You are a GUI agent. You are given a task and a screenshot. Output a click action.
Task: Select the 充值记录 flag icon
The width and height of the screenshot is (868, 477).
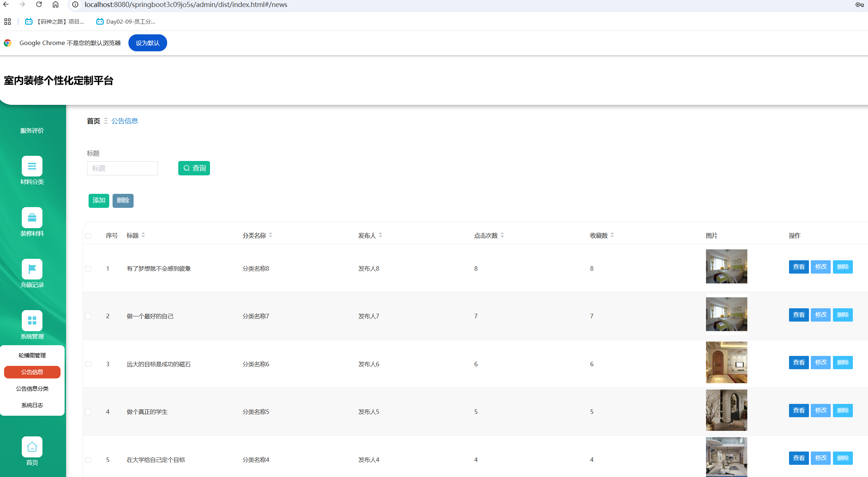[x=32, y=269]
